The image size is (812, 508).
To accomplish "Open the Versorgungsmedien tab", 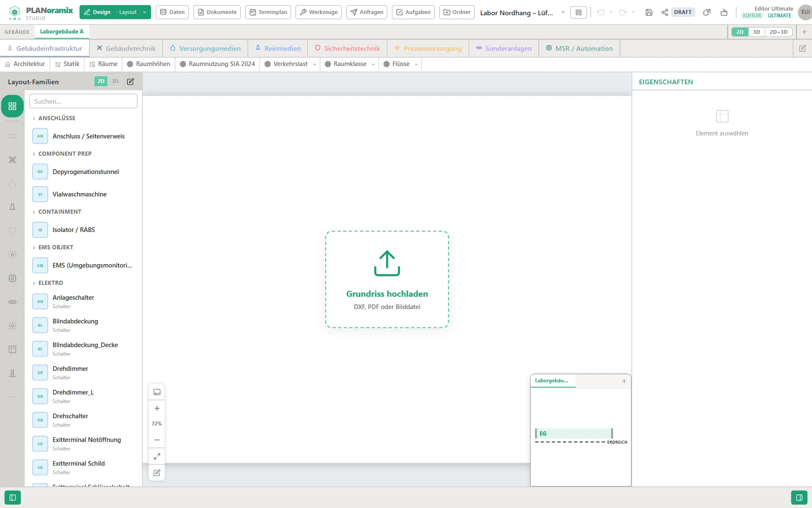I will tap(205, 48).
